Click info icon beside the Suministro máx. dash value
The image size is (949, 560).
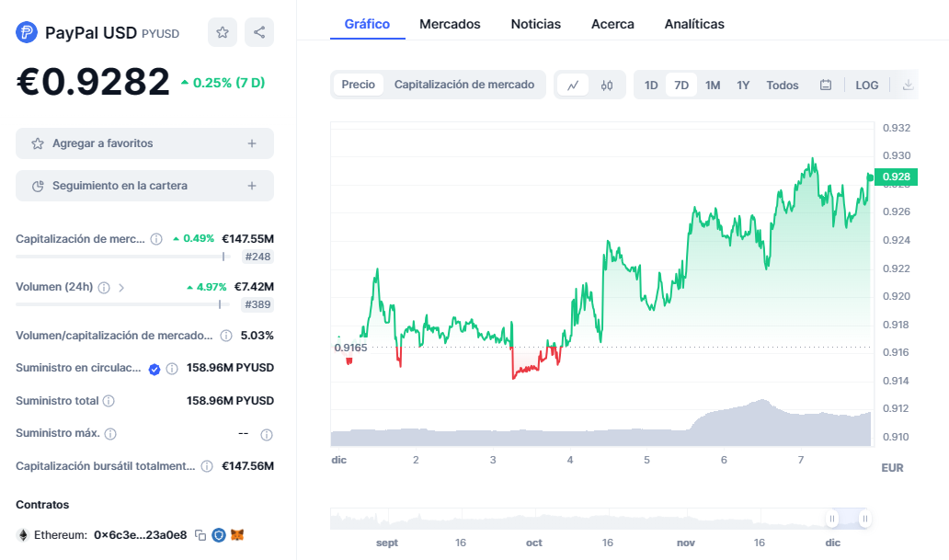[x=267, y=435]
